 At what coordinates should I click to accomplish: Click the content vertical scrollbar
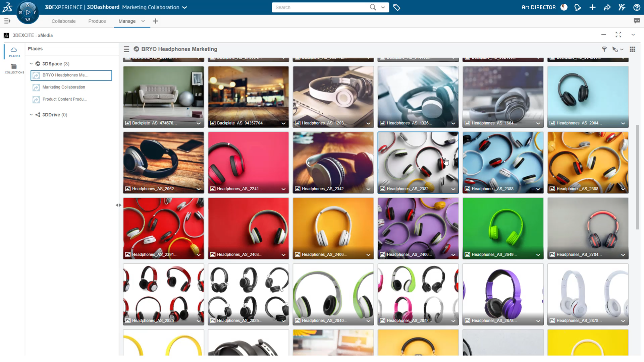pos(637,177)
